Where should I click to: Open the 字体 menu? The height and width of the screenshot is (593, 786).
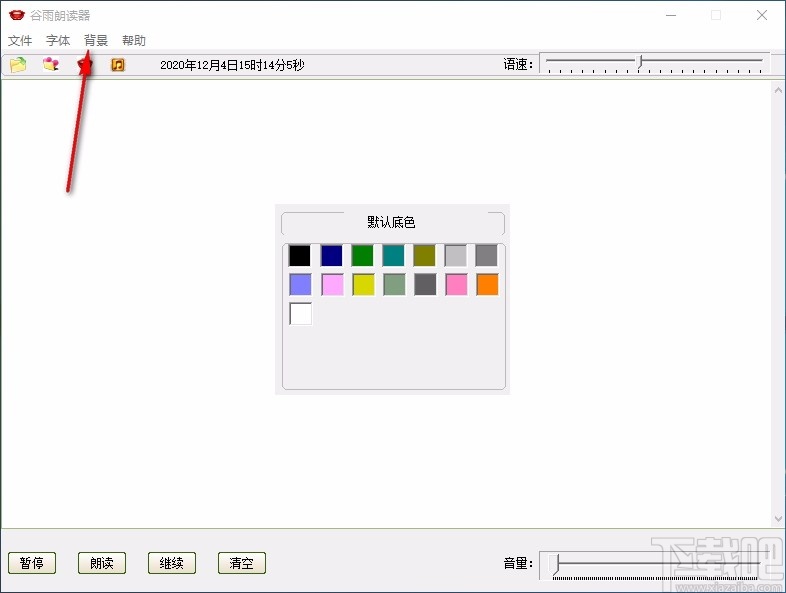pyautogui.click(x=58, y=41)
